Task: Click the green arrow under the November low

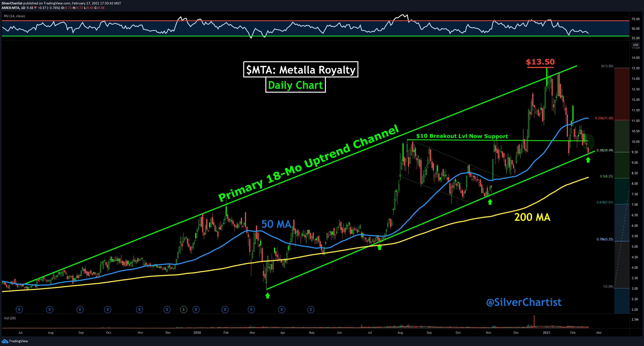Action: [490, 202]
